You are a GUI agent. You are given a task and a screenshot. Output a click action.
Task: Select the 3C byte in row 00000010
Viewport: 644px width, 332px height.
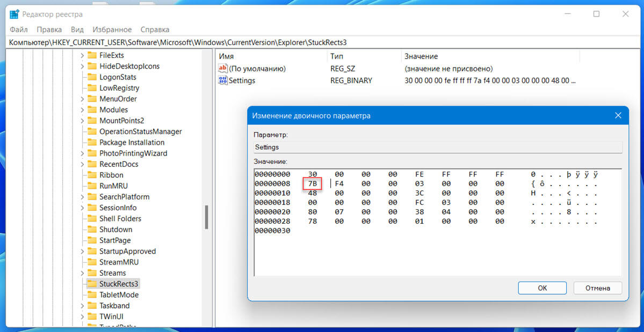(419, 193)
